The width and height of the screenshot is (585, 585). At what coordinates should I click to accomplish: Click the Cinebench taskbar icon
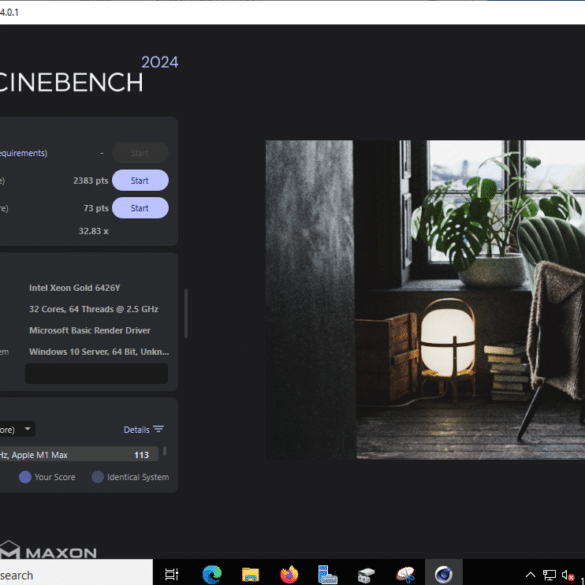(x=444, y=574)
